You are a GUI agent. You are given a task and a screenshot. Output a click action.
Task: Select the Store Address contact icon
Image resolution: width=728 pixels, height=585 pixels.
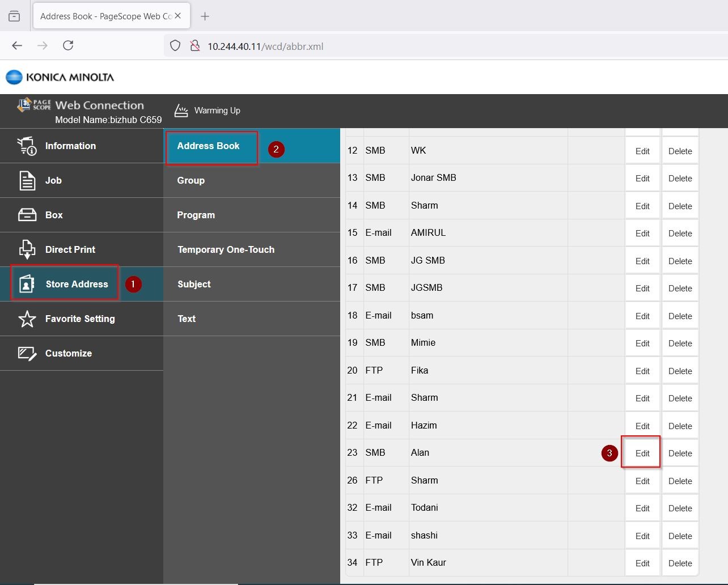pyautogui.click(x=27, y=284)
